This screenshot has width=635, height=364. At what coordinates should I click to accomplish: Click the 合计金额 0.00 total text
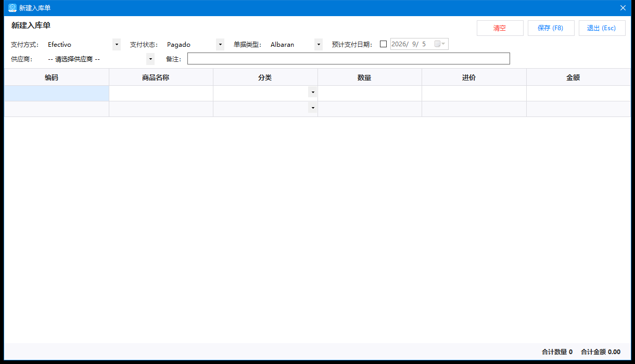601,352
